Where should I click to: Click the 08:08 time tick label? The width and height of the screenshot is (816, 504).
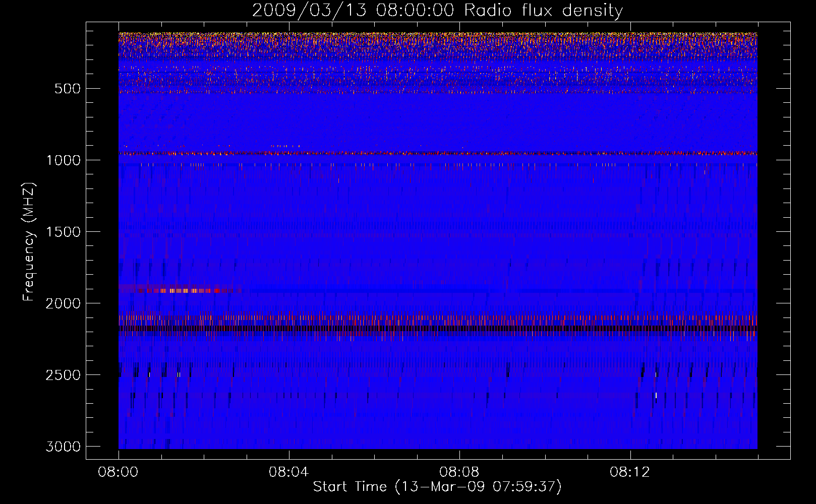click(459, 472)
